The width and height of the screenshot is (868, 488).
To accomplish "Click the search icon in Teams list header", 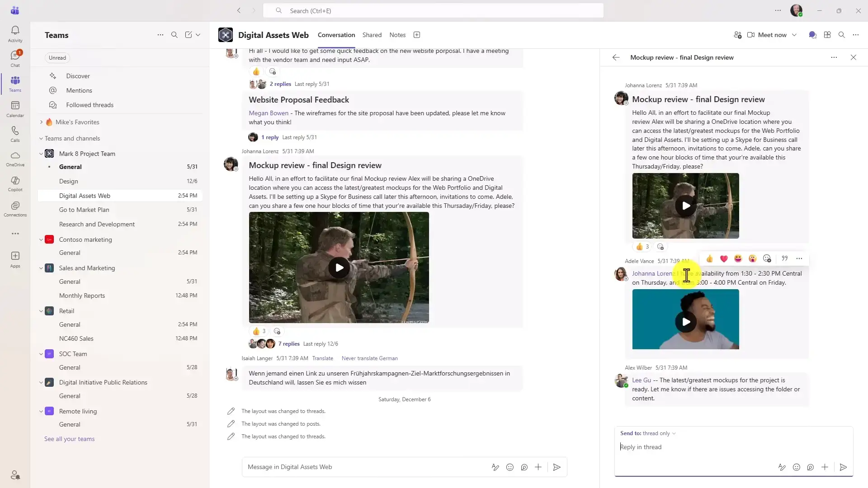I will click(x=174, y=35).
